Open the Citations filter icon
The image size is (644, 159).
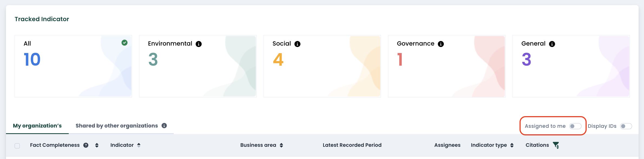(x=556, y=145)
